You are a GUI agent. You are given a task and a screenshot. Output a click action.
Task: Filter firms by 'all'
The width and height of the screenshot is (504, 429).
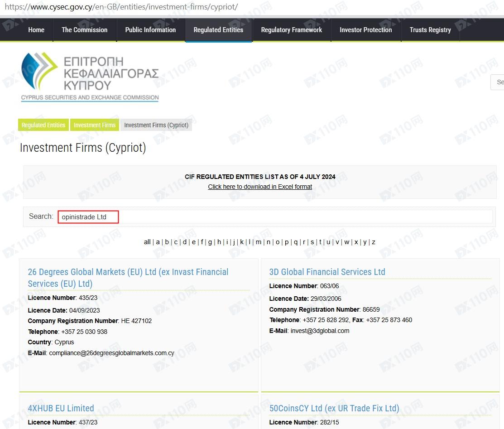click(x=147, y=242)
